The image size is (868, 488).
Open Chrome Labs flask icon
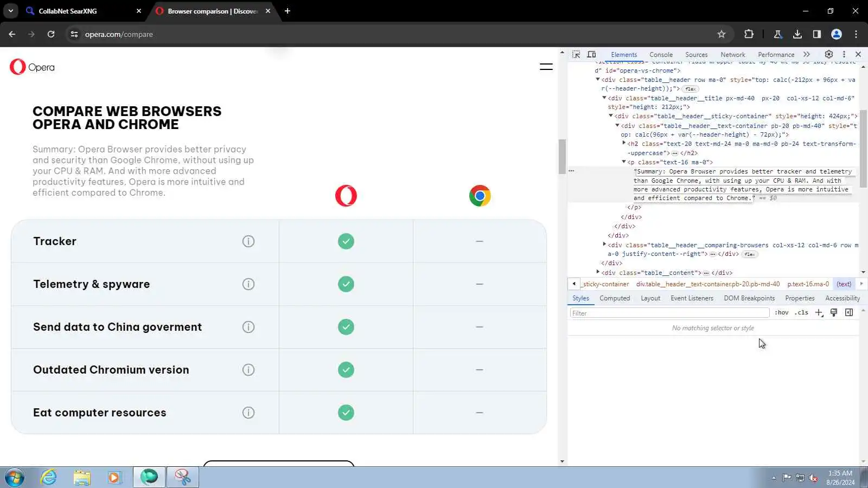click(x=777, y=34)
